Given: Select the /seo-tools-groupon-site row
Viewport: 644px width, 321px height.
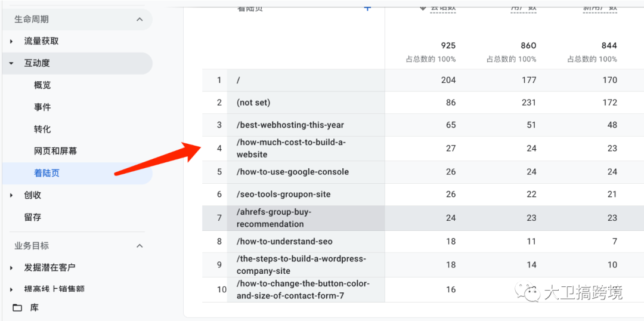Looking at the screenshot, I should (x=283, y=195).
